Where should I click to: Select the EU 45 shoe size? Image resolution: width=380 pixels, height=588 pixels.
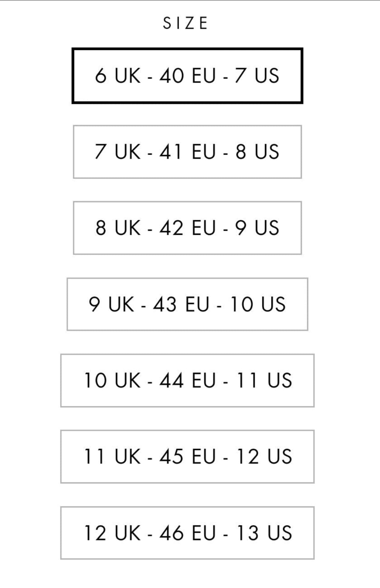[187, 456]
